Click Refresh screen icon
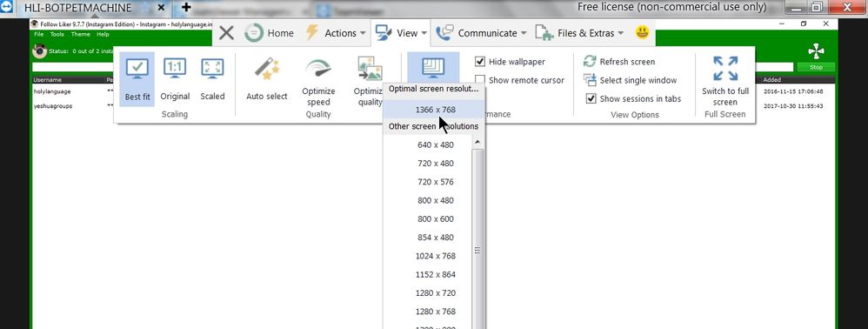 point(590,62)
